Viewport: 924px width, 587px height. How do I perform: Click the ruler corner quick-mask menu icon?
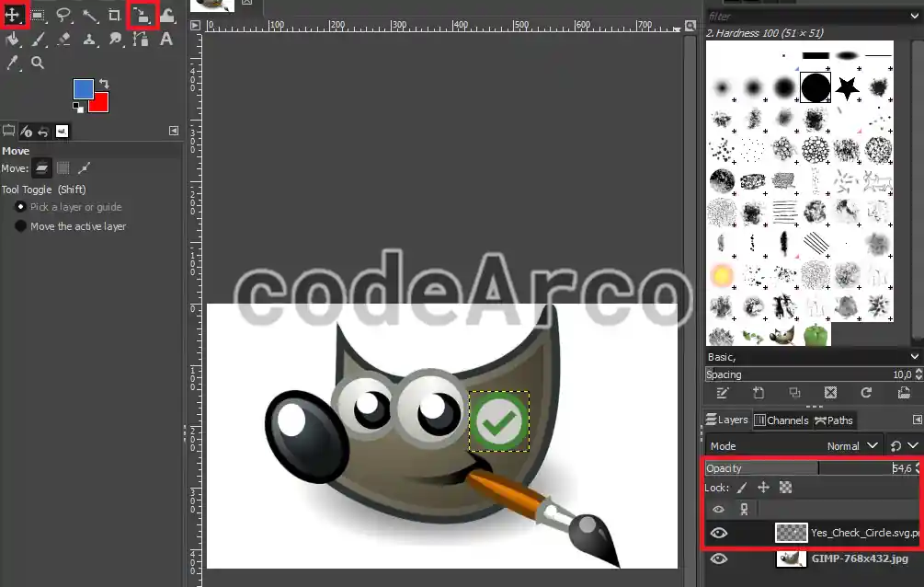(x=195, y=25)
